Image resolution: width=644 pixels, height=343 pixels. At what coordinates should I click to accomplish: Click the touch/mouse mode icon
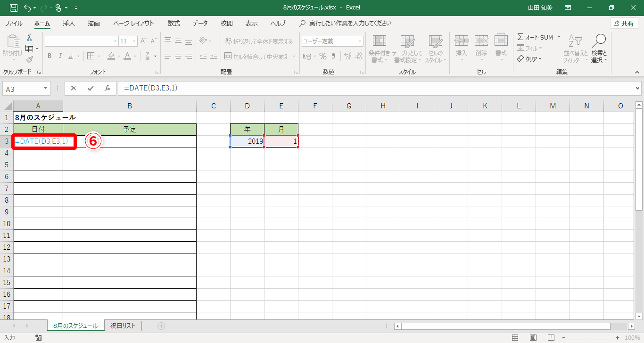click(58, 8)
